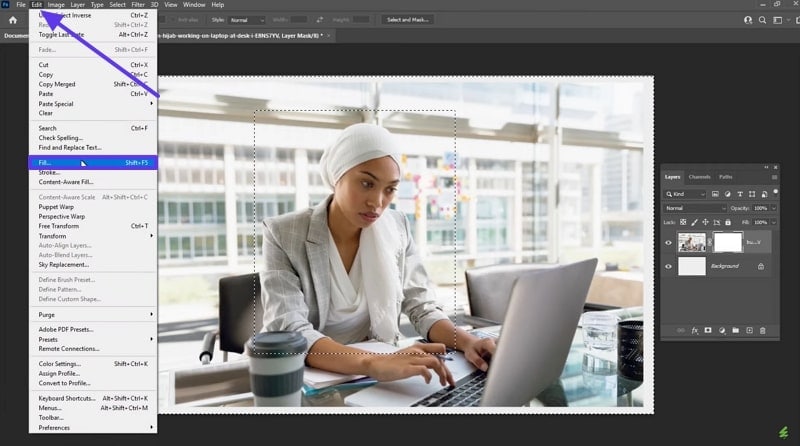
Task: Open the Opacity dropdown arrow
Action: 773,208
